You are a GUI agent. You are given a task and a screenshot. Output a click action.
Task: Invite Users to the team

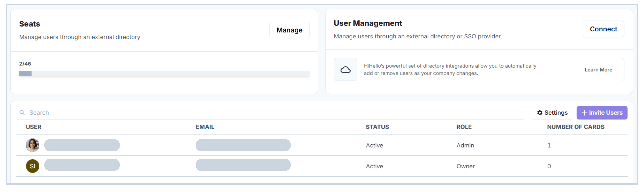pos(602,113)
